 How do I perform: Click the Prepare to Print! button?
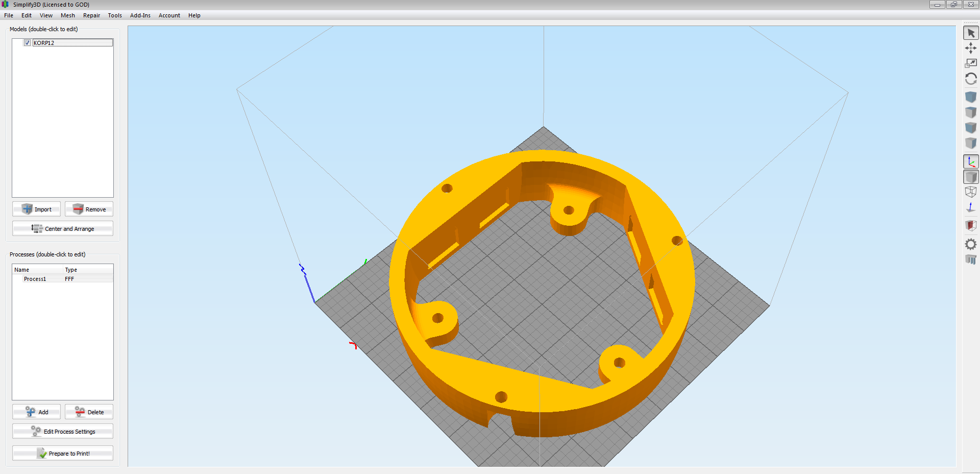pos(63,453)
